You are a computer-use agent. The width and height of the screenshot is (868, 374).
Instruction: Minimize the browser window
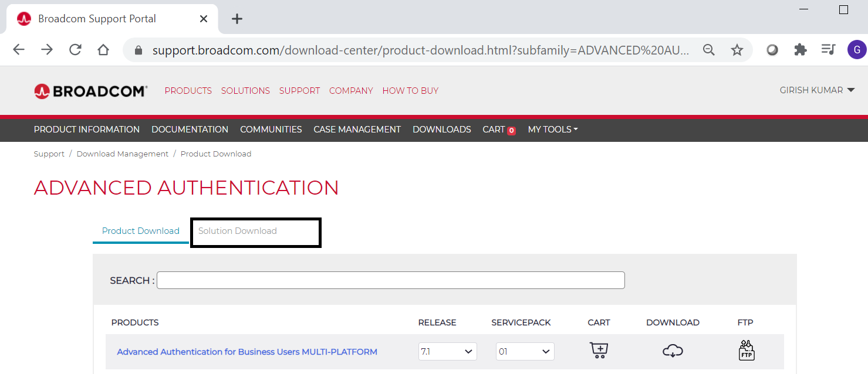coord(803,10)
